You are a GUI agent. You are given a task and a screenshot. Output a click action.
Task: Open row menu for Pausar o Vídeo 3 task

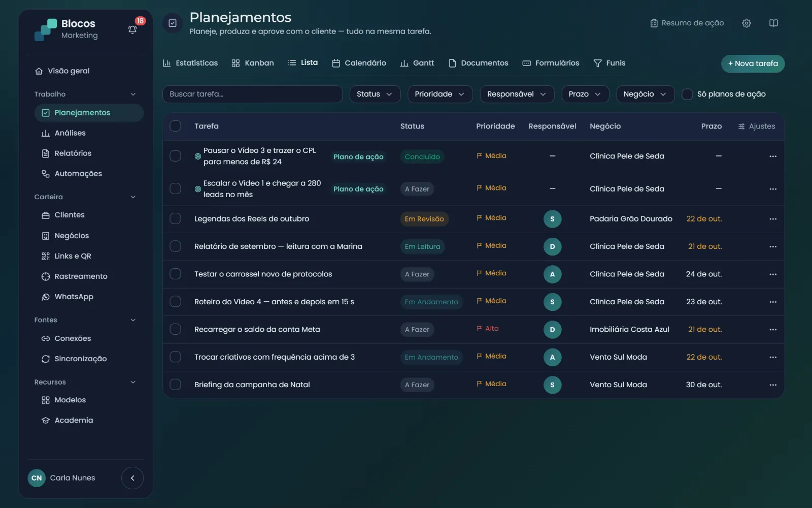[x=773, y=156]
